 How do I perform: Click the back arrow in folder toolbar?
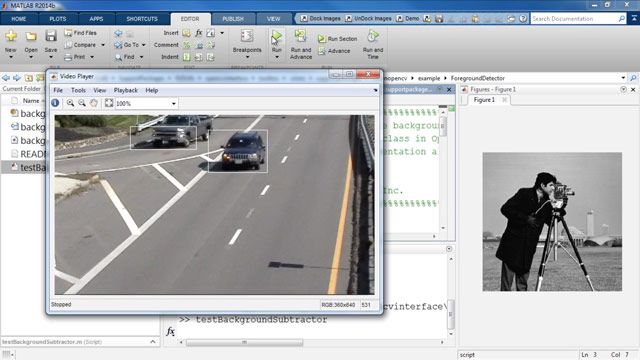[6, 78]
